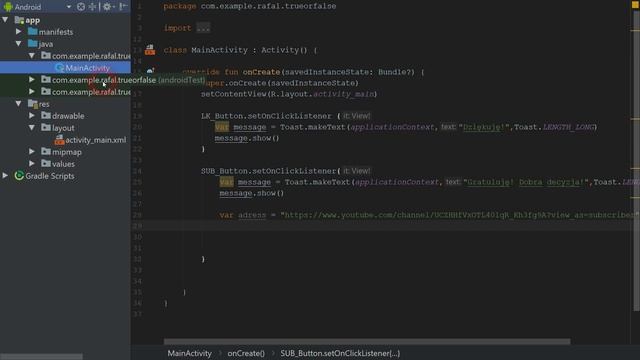Click the java folder icon
The height and width of the screenshot is (360, 640).
click(33, 43)
